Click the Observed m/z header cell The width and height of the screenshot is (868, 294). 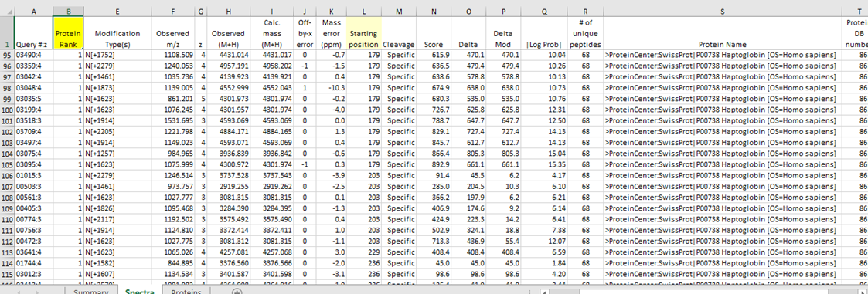[x=172, y=33]
